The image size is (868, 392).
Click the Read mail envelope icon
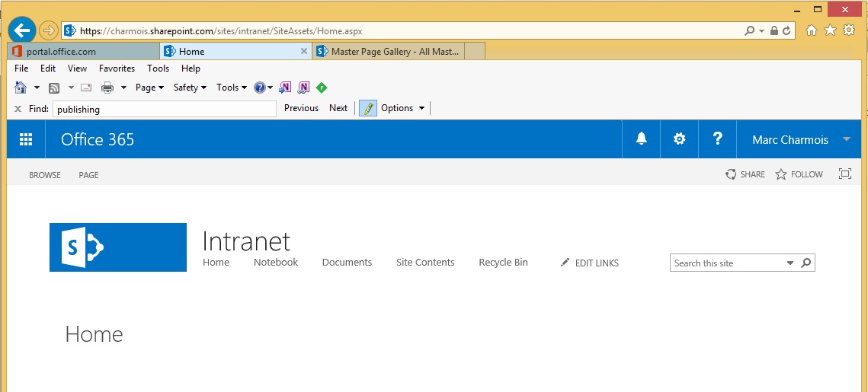(x=86, y=88)
